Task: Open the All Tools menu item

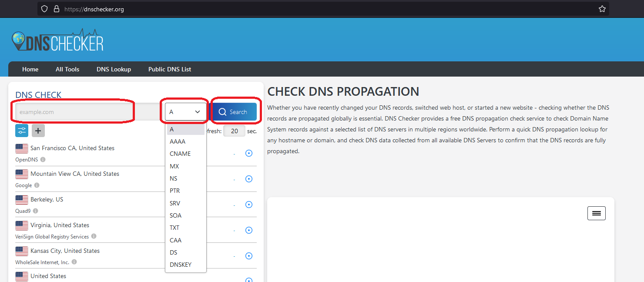Action: 67,69
